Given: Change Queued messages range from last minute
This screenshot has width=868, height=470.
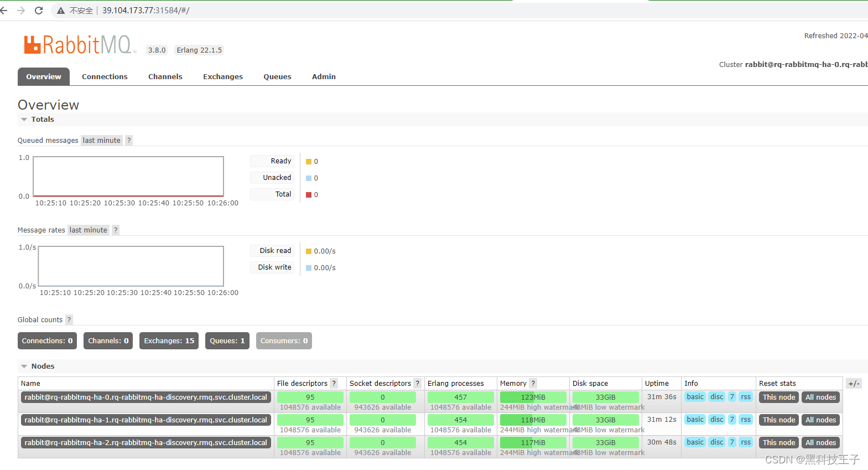Looking at the screenshot, I should pyautogui.click(x=102, y=141).
